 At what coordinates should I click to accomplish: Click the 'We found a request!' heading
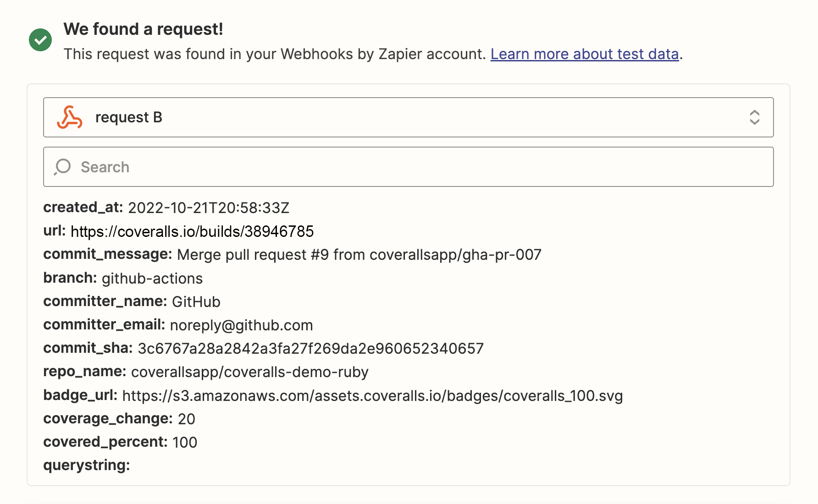click(x=143, y=29)
